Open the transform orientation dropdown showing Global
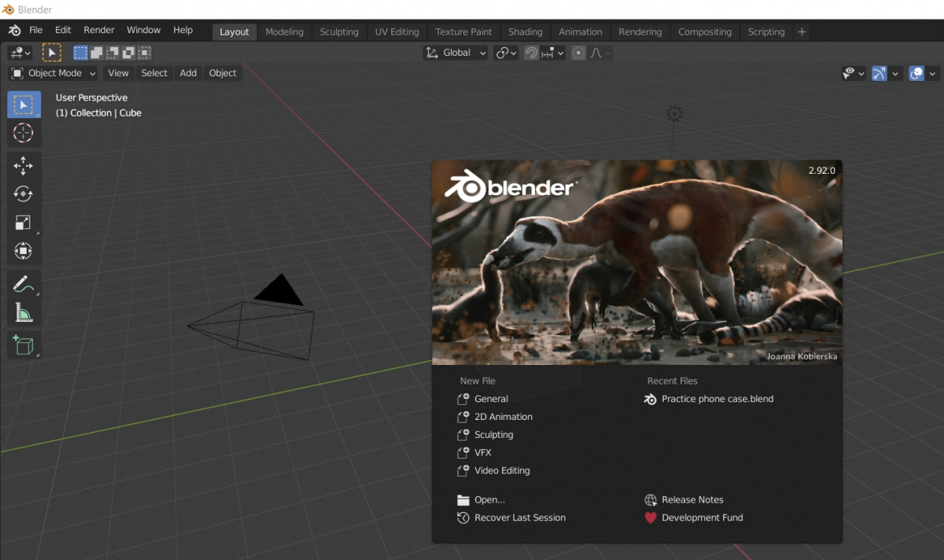This screenshot has height=560, width=944. point(456,53)
